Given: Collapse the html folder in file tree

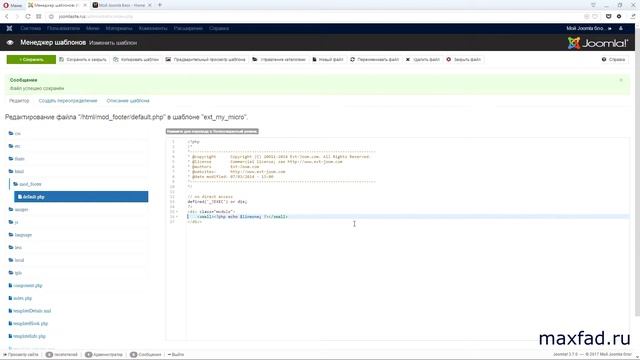Looking at the screenshot, I should [16, 171].
